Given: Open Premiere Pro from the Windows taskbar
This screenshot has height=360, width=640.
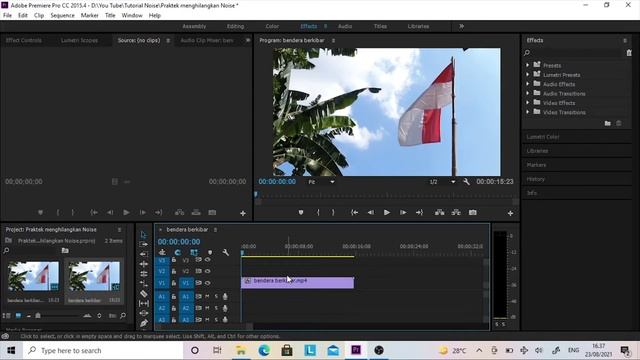Looking at the screenshot, I should click(x=356, y=350).
